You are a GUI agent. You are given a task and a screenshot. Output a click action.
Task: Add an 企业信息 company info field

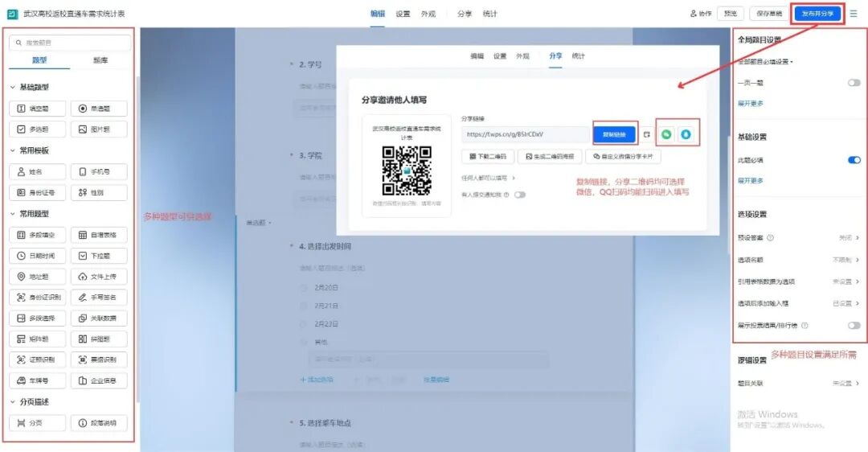click(x=99, y=380)
